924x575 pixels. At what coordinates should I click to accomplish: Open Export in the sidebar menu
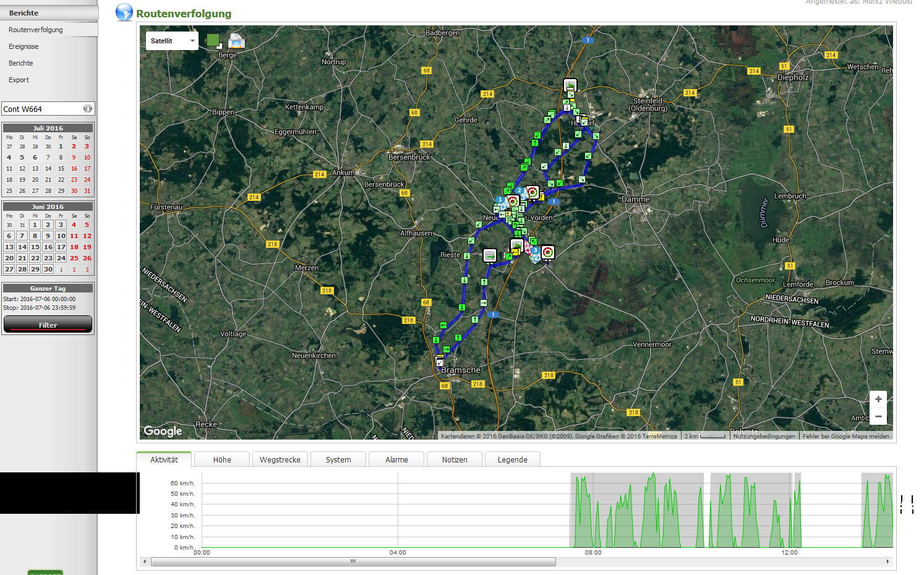click(x=19, y=80)
